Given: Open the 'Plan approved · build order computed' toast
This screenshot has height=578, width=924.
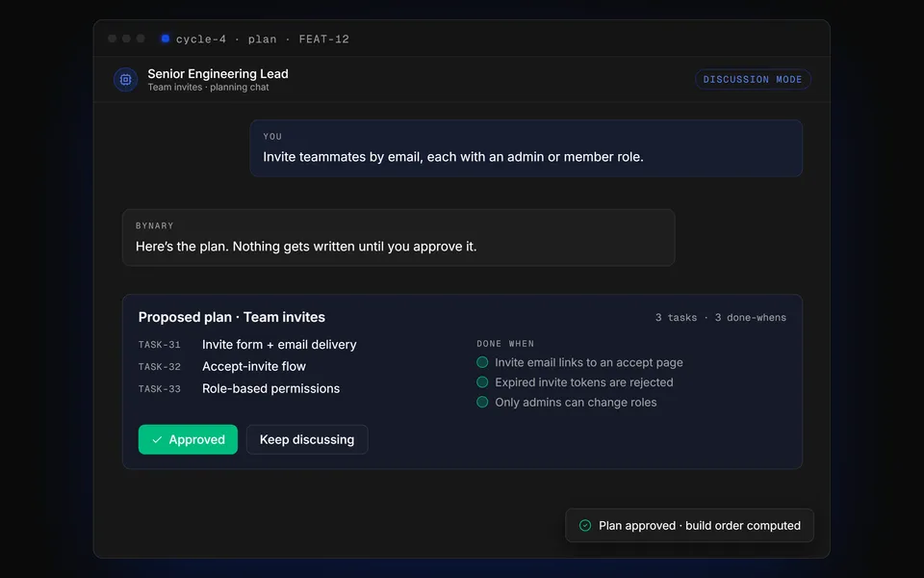Looking at the screenshot, I should [689, 526].
